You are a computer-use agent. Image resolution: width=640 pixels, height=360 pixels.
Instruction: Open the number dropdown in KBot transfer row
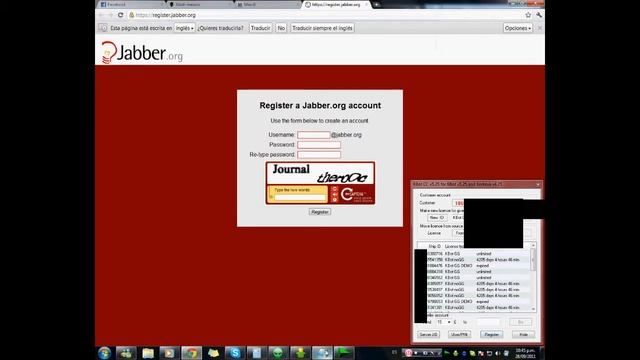click(444, 322)
